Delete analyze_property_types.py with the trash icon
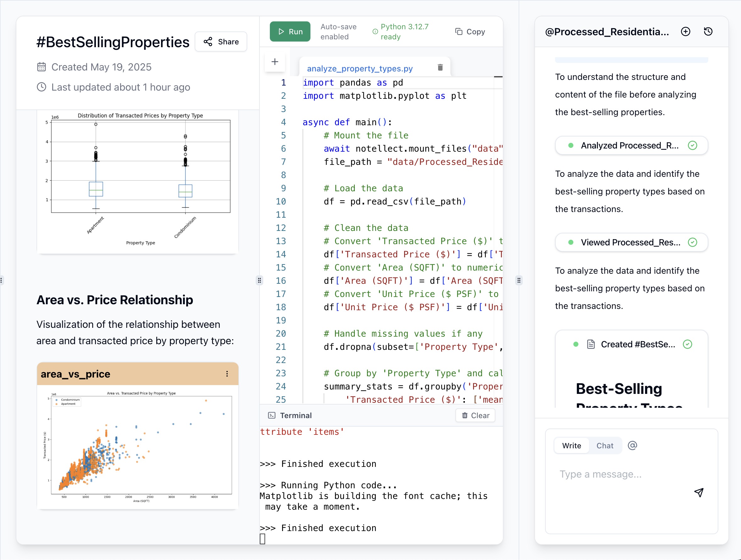Viewport: 741px width, 560px height. pyautogui.click(x=440, y=68)
